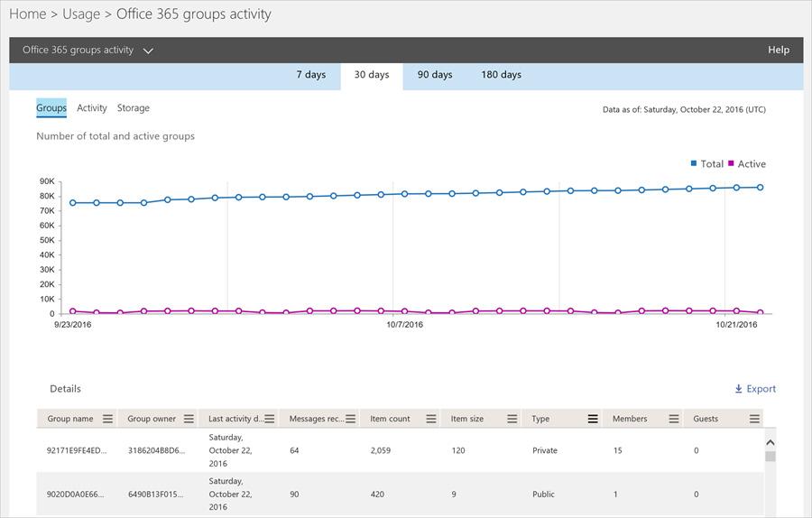Viewport: 812px width, 518px height.
Task: Switch to the Groups view tab
Action: 51,107
